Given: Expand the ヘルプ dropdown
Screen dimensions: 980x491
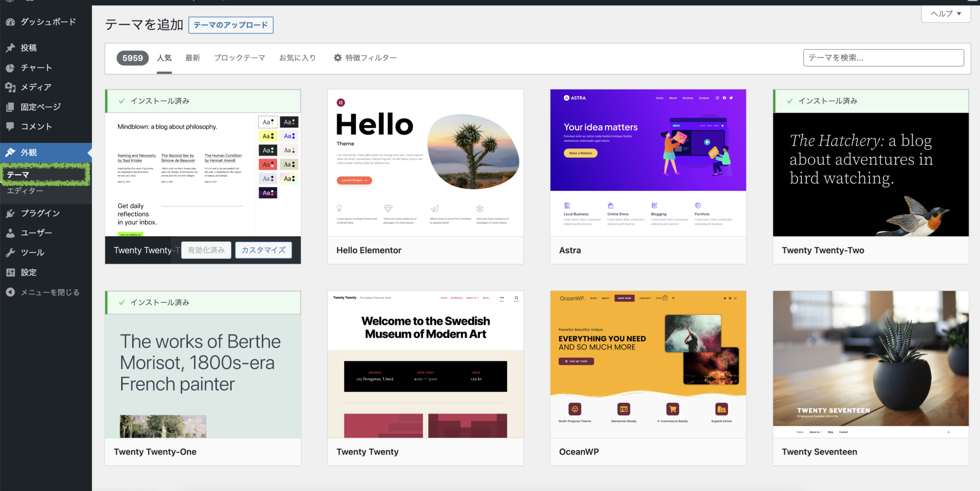Looking at the screenshot, I should [946, 14].
